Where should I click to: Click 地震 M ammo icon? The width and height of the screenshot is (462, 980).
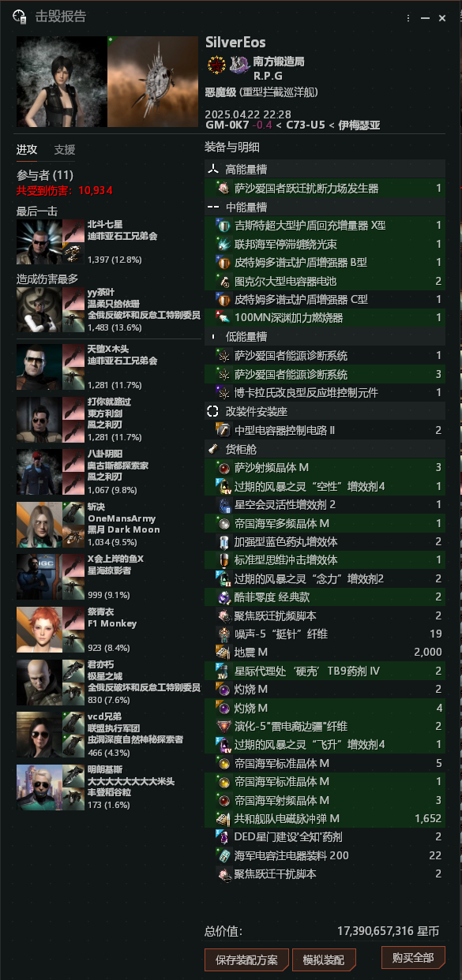pos(222,653)
